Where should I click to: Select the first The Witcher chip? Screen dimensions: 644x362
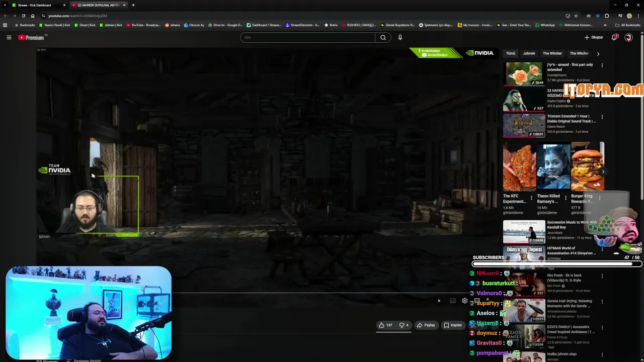click(552, 53)
